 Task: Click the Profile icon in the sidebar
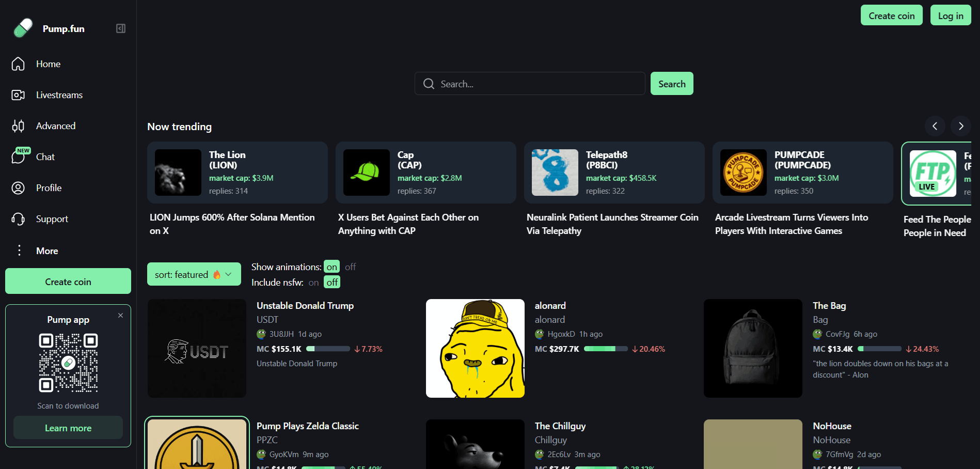(18, 187)
